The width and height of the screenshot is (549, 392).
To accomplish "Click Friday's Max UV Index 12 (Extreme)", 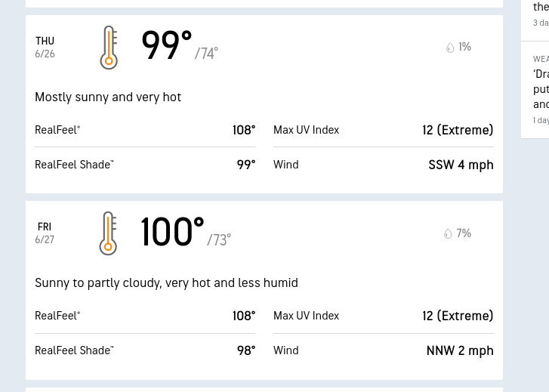I will click(458, 316).
